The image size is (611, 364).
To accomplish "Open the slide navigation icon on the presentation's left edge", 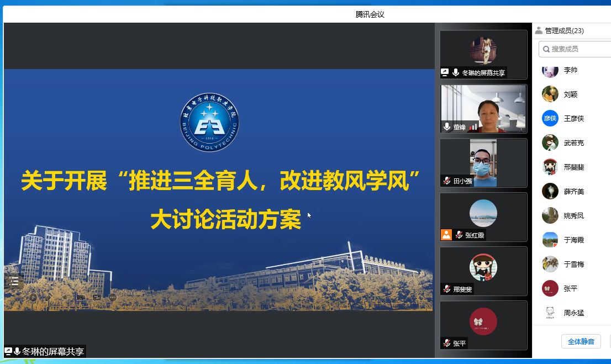I will point(14,281).
